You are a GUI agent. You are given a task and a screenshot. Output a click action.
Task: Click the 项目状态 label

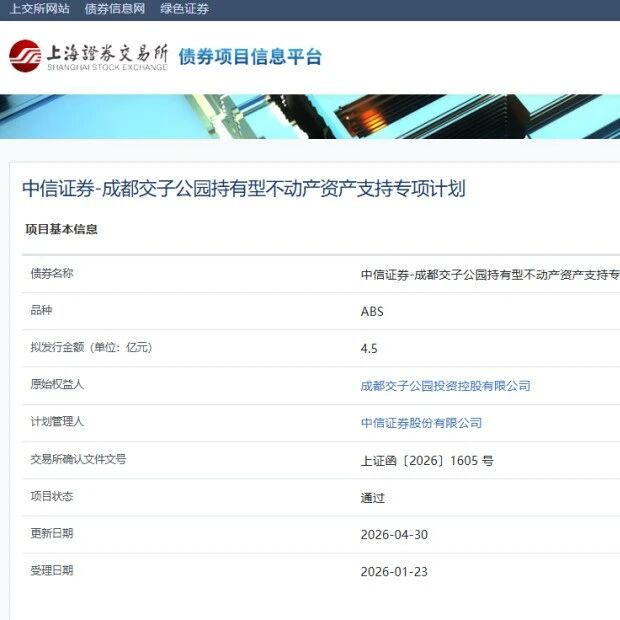coord(52,496)
